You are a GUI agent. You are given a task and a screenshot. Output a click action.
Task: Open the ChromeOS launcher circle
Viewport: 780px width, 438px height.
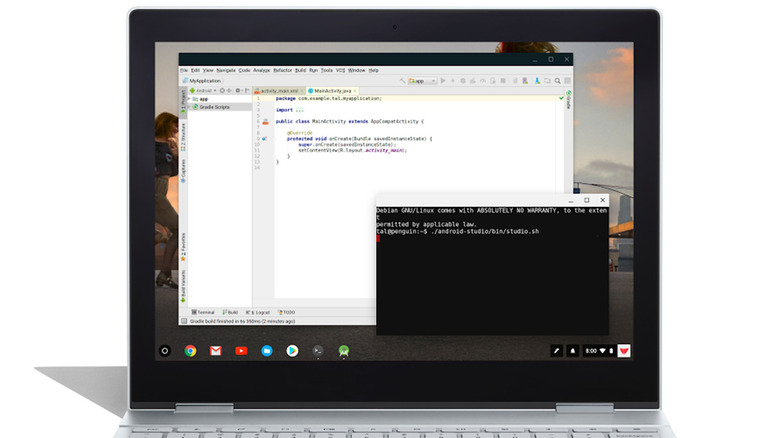165,351
